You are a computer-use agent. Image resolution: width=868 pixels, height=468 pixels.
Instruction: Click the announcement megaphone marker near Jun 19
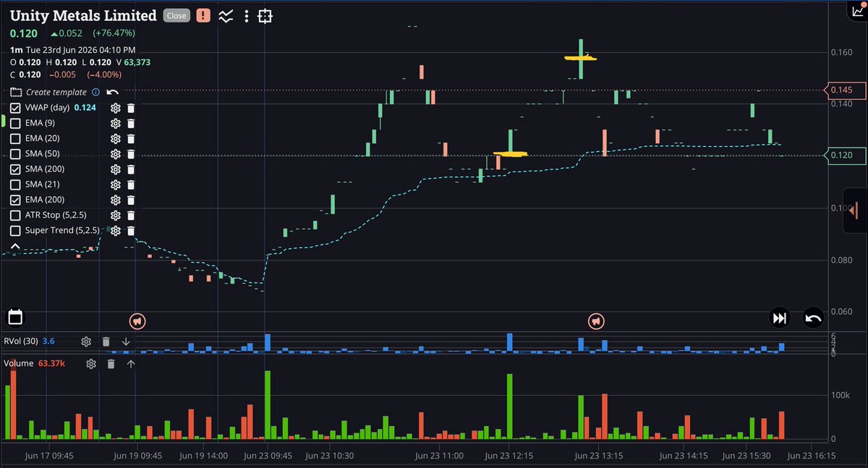click(x=137, y=321)
